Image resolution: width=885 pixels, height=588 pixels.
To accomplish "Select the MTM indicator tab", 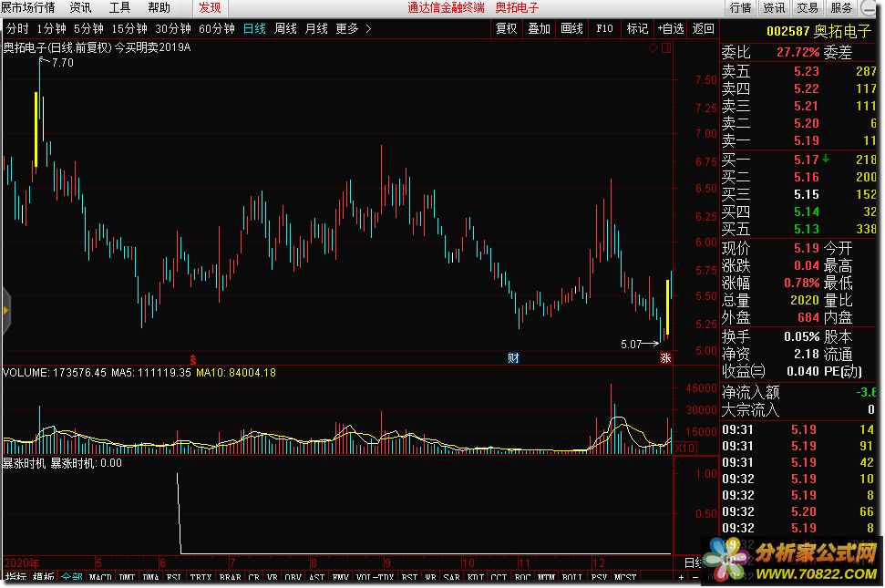I will click(546, 578).
